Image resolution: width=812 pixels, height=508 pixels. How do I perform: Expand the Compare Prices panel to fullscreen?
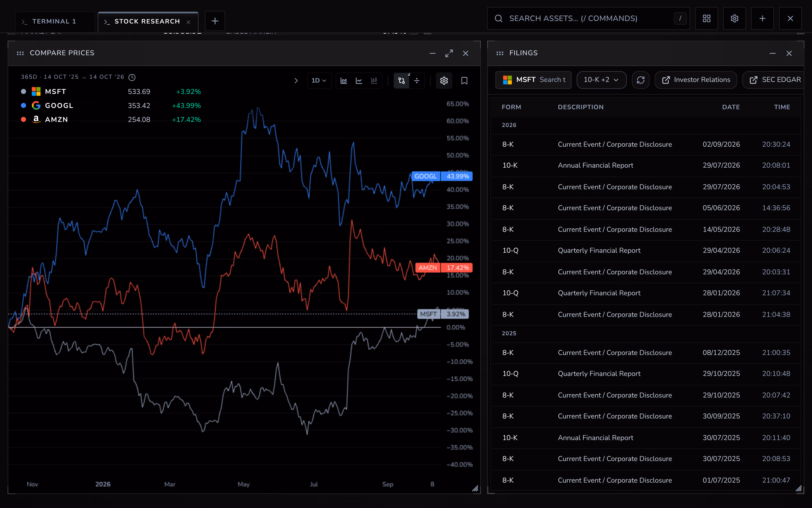tap(449, 53)
